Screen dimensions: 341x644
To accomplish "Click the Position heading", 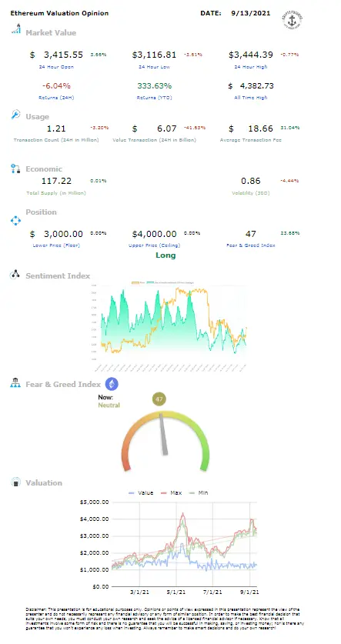I will 41,212.
